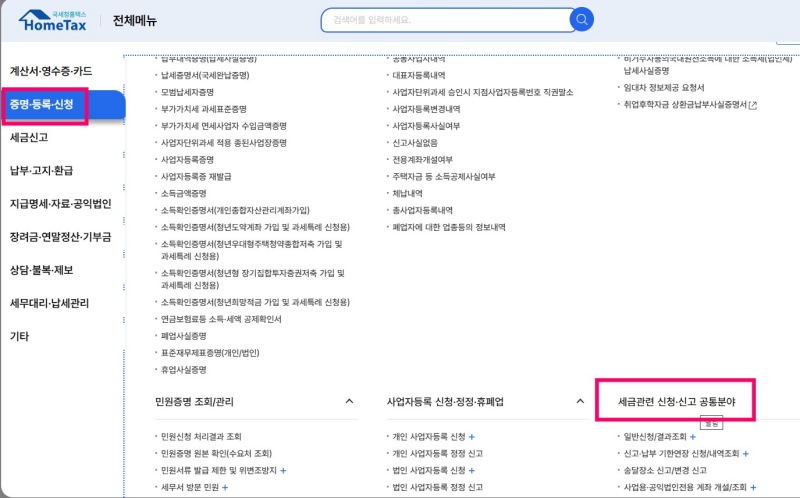Open the 계산서·영수증·카드 menu
The width and height of the screenshot is (800, 498).
(51, 71)
